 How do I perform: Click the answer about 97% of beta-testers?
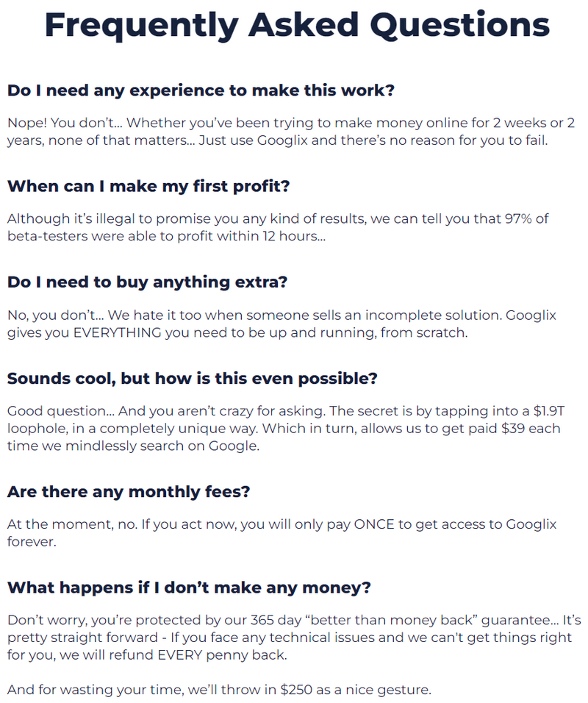click(x=278, y=227)
